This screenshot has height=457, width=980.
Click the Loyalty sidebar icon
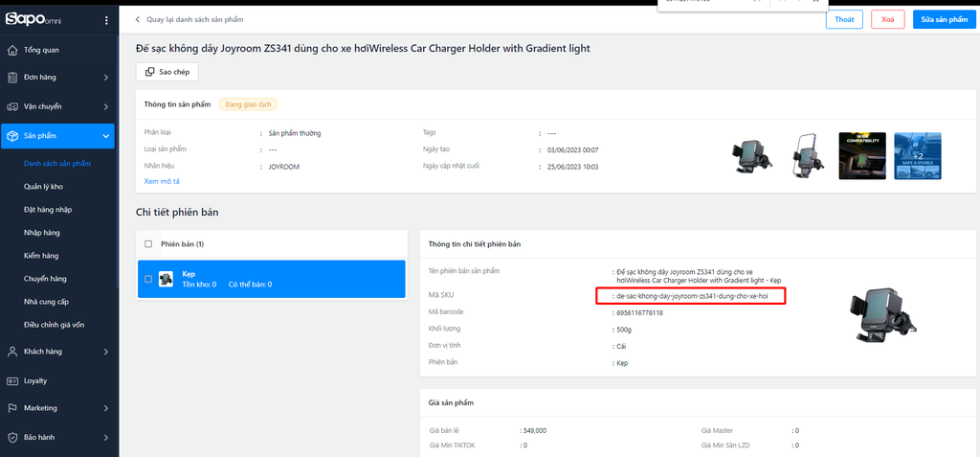pyautogui.click(x=12, y=380)
